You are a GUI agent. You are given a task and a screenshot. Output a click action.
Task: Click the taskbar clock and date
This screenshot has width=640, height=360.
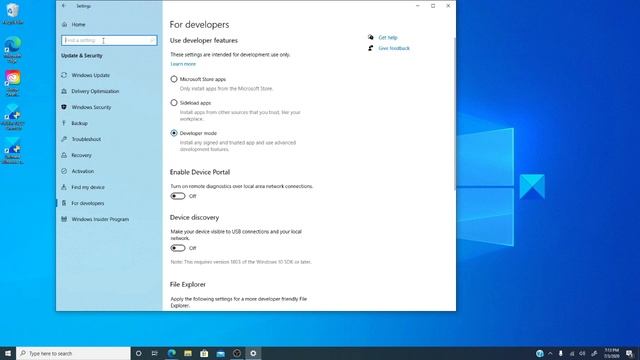coord(611,353)
